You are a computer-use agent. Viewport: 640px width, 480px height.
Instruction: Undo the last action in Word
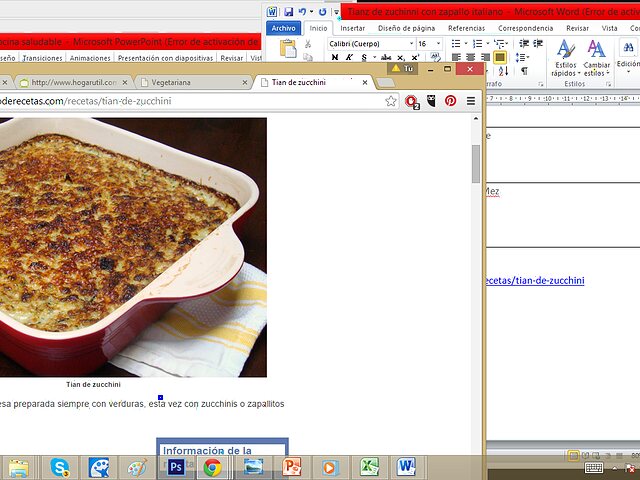pyautogui.click(x=302, y=12)
